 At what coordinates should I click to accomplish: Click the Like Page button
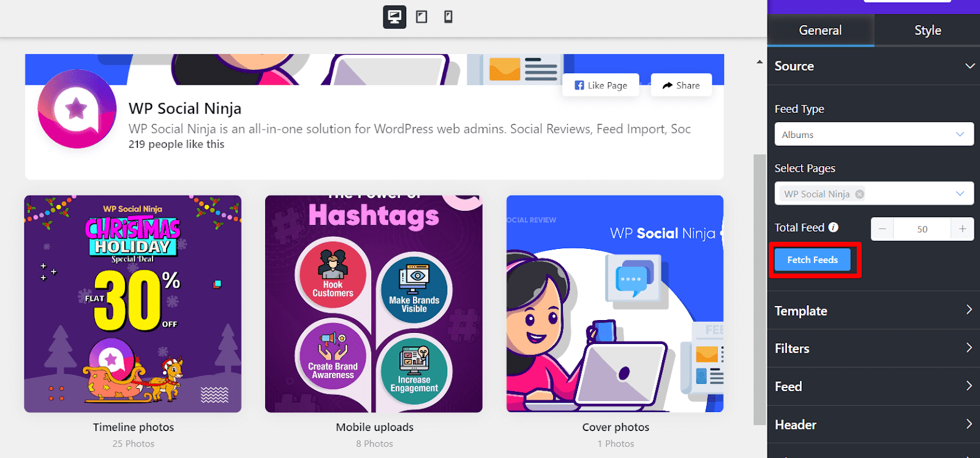click(601, 85)
